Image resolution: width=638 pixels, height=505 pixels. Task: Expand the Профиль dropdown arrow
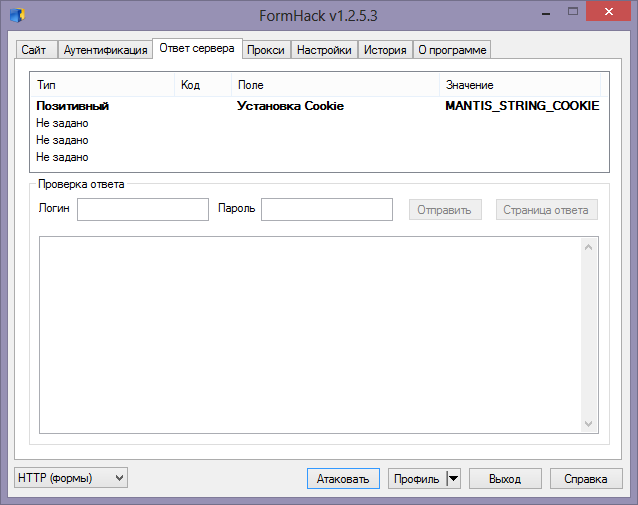pyautogui.click(x=453, y=479)
